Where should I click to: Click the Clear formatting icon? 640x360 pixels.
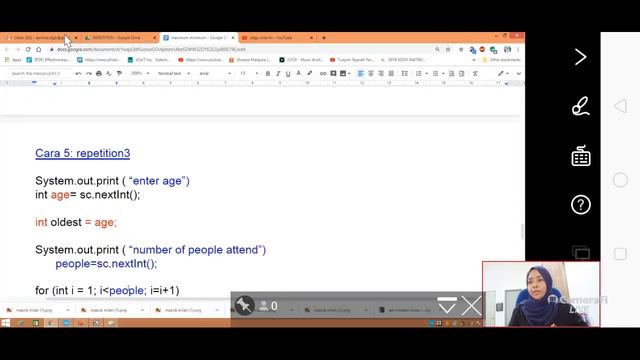(475, 73)
